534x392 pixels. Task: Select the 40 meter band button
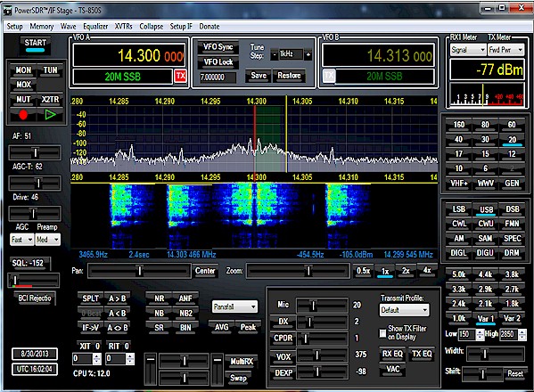(458, 140)
